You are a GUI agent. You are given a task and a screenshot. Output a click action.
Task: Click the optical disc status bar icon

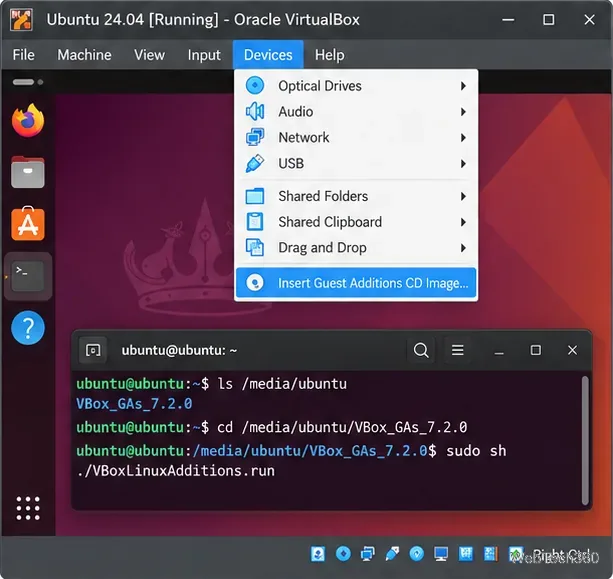(343, 554)
